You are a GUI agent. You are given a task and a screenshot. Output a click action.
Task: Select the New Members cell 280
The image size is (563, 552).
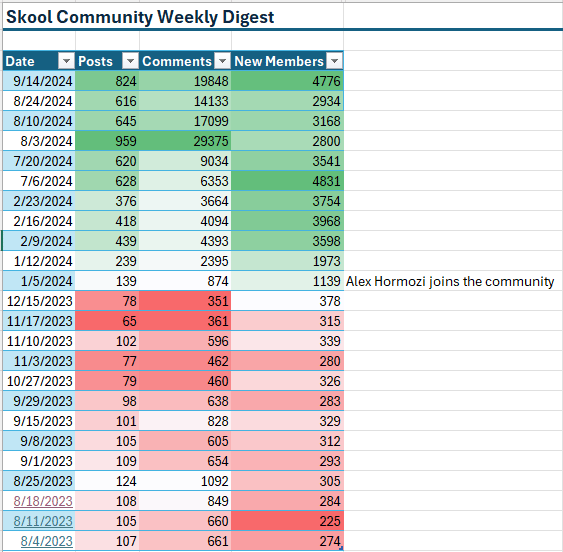pyautogui.click(x=287, y=361)
